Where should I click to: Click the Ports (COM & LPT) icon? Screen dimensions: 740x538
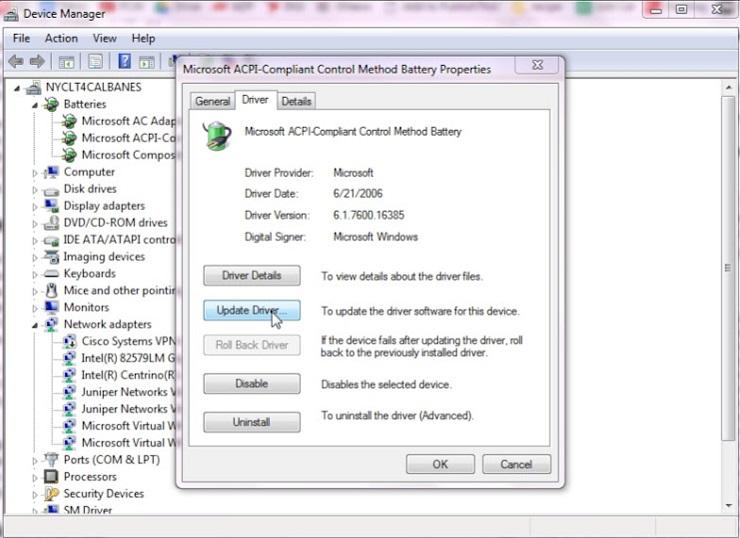pos(51,459)
